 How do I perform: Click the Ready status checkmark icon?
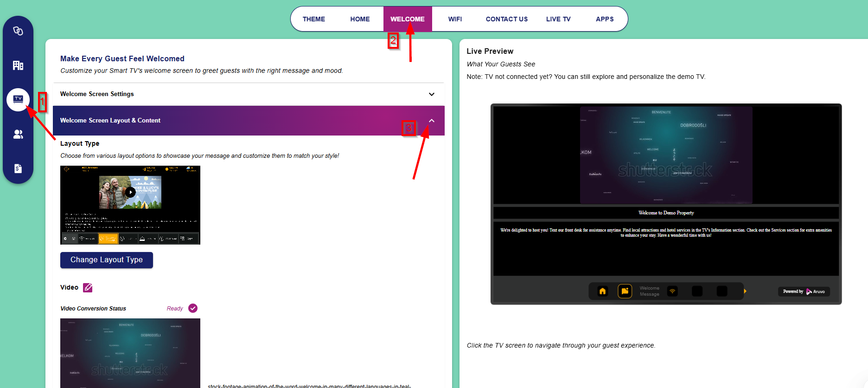(x=193, y=308)
